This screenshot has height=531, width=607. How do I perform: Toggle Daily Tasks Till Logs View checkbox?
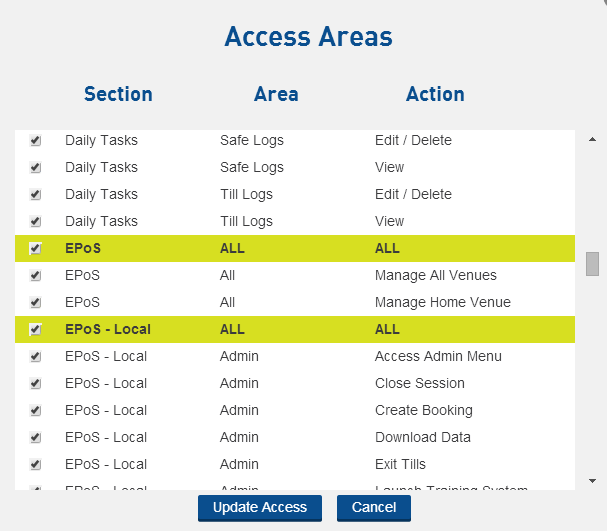(36, 222)
